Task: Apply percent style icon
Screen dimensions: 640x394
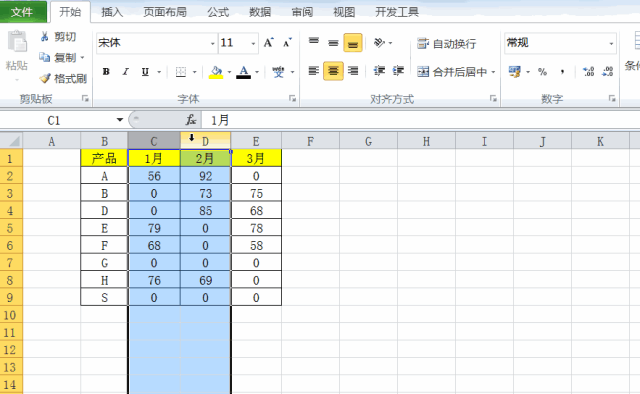Action: [542, 72]
